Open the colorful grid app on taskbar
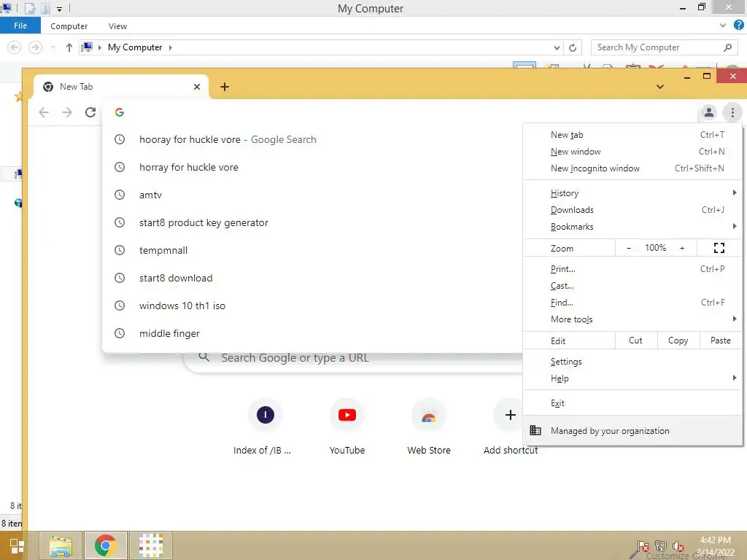Screen dimensions: 747x560 (150, 545)
